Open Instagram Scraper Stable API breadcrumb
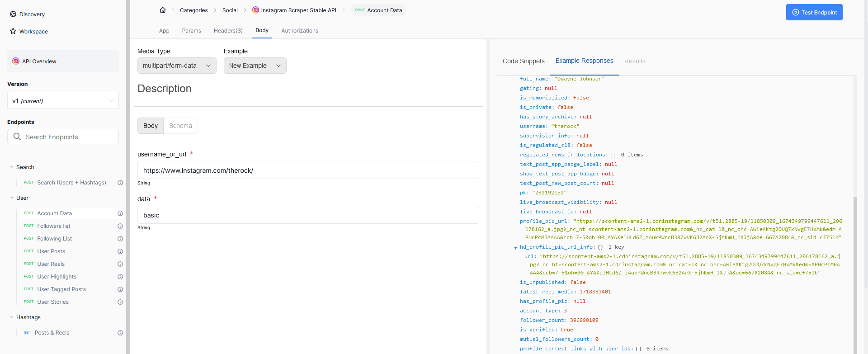868x354 pixels. click(x=294, y=10)
